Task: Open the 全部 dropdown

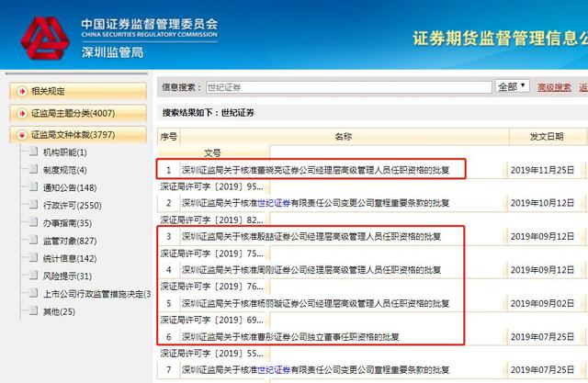Action: [513, 86]
